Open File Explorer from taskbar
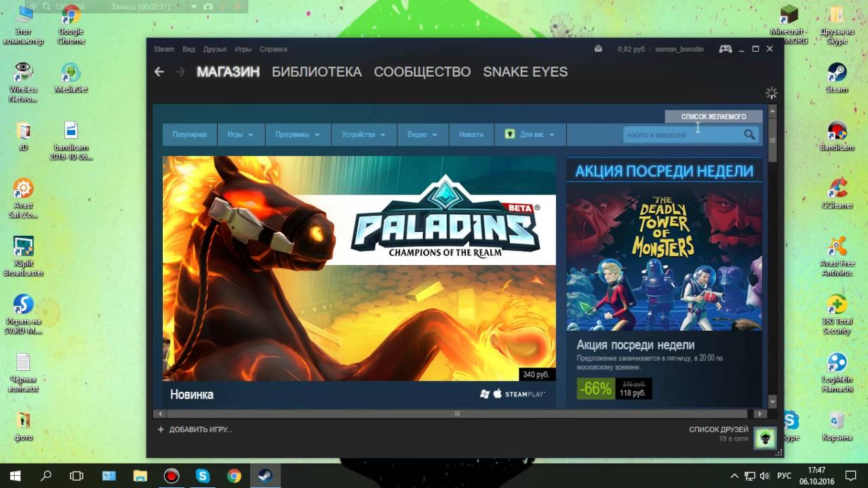Image resolution: width=868 pixels, height=488 pixels. [140, 476]
